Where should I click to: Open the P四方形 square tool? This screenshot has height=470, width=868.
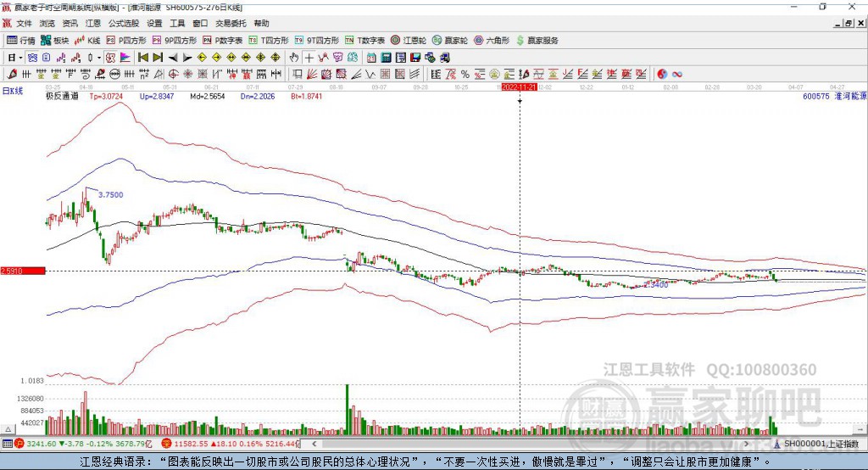[126, 41]
